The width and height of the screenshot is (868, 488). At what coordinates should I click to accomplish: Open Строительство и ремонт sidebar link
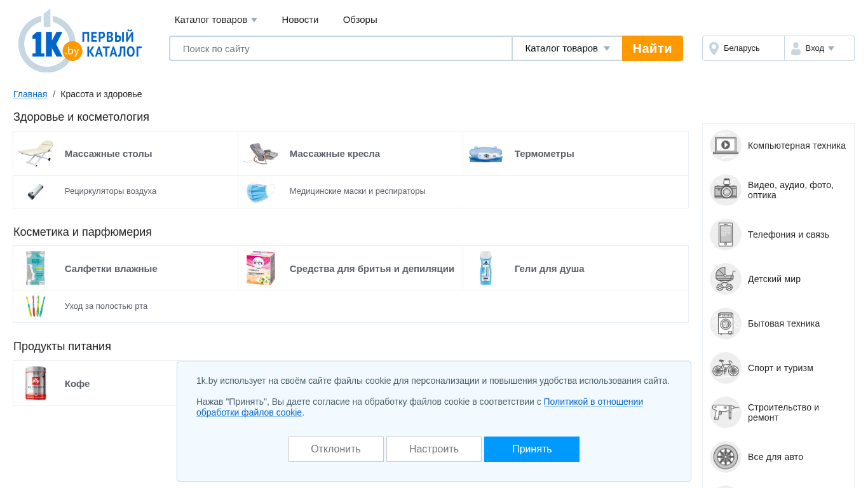[x=783, y=412]
